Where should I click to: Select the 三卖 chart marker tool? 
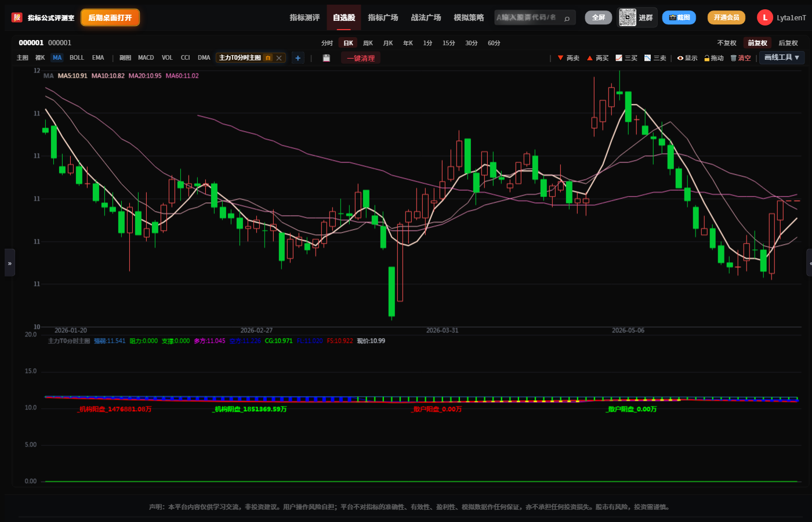[x=655, y=58]
